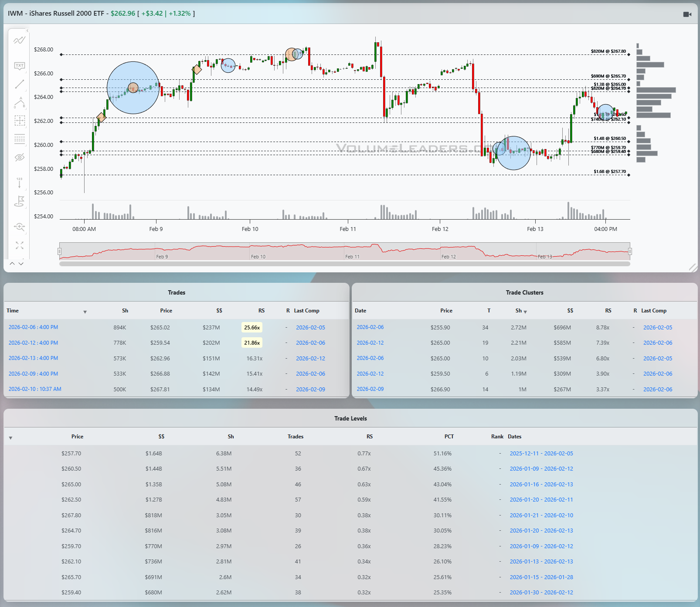The image size is (700, 607).
Task: Open trade 2026-02-12 : 4:00 PM
Action: coord(33,343)
